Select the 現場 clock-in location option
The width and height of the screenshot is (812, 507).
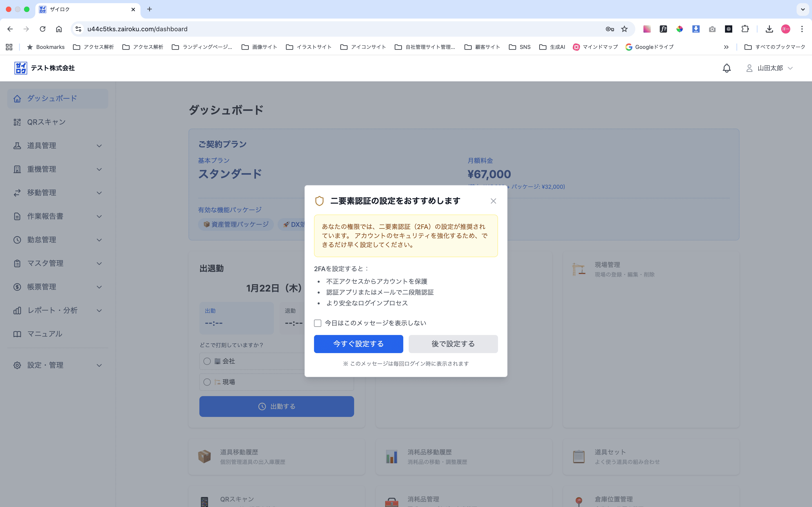207,382
